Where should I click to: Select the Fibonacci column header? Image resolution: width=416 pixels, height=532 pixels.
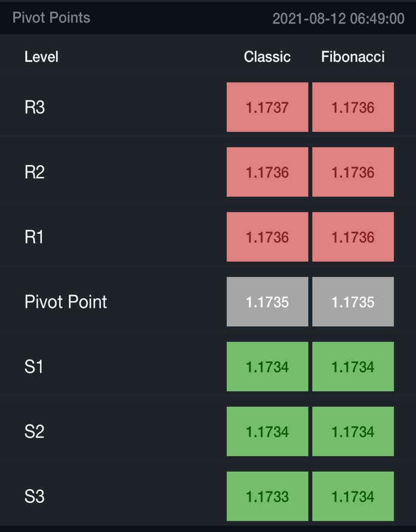point(353,57)
